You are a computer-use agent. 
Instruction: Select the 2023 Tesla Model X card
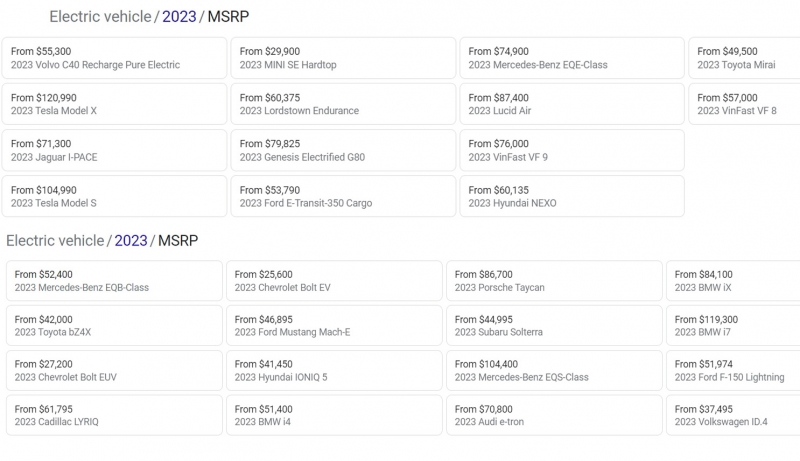114,104
